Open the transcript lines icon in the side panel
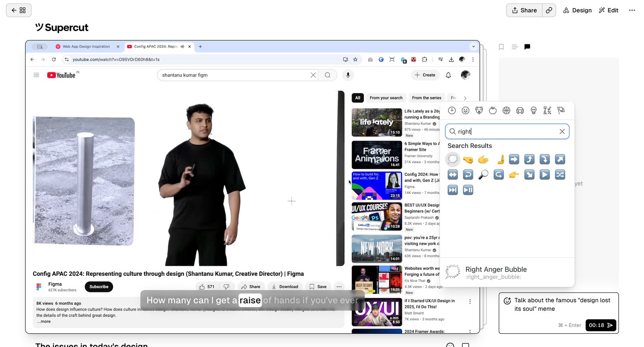The image size is (644, 347). [x=515, y=47]
